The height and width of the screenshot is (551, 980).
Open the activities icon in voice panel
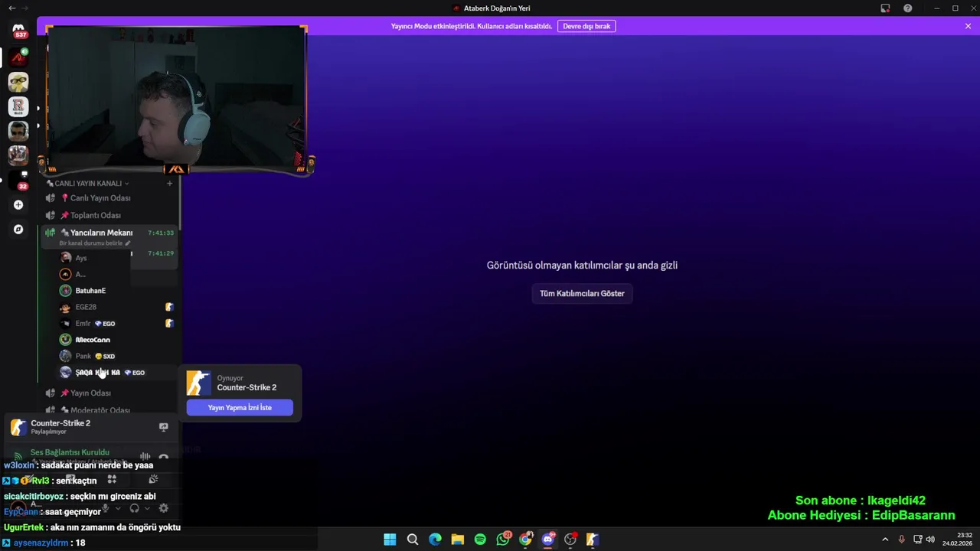point(112,480)
